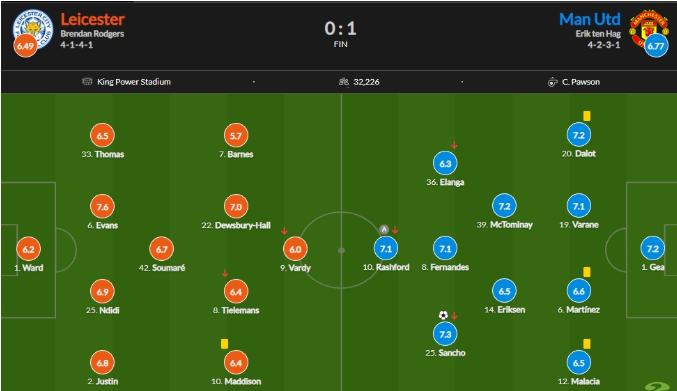Viewport: 677px width, 391px height.
Task: Click the Manchester United club crest
Action: point(649,28)
